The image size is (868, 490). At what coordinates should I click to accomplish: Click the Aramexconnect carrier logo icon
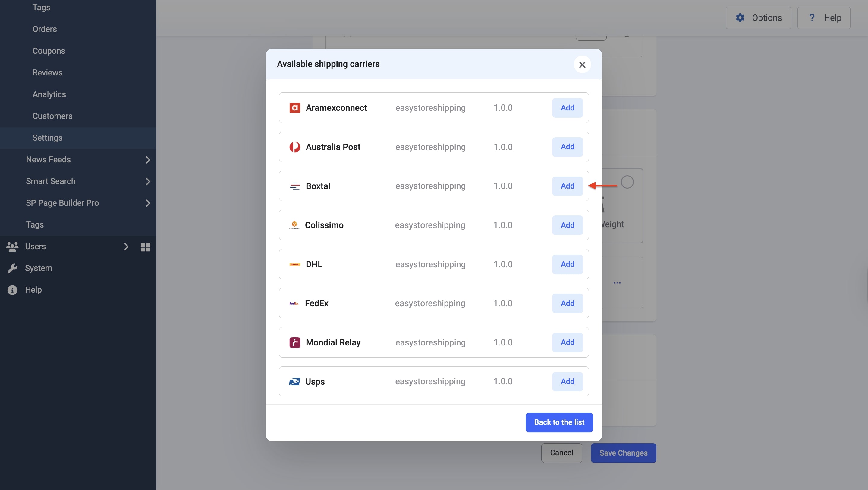pos(295,108)
